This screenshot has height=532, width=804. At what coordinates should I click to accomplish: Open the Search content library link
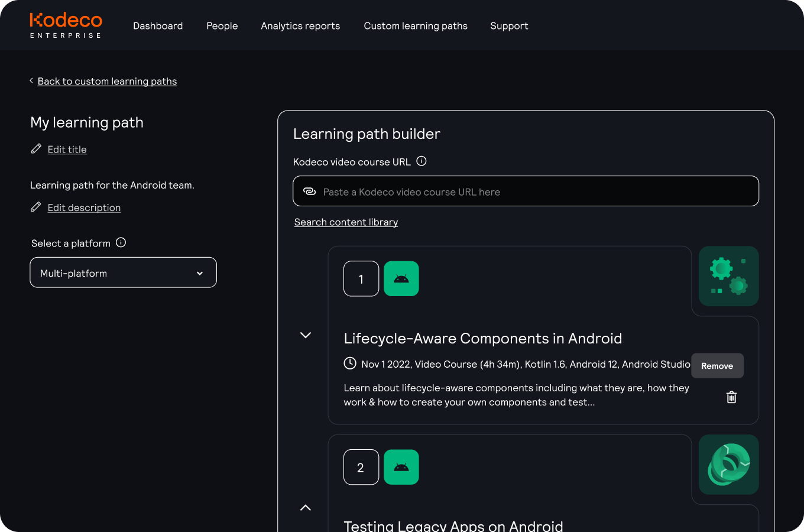pyautogui.click(x=346, y=222)
